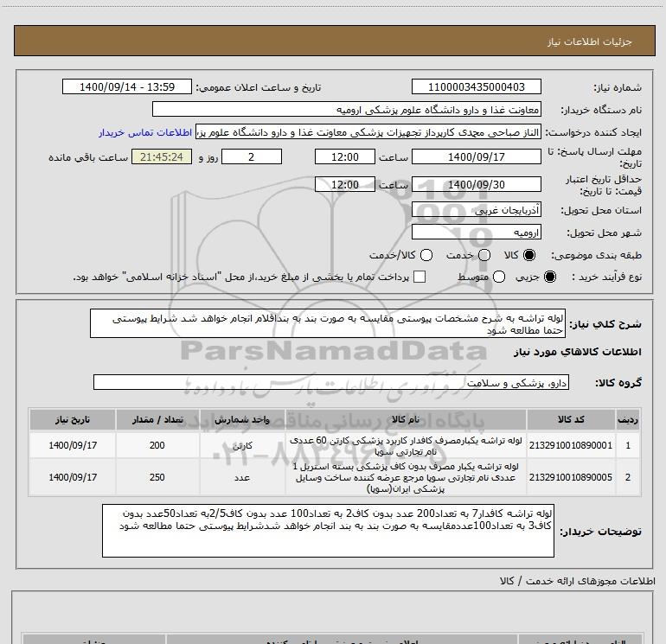This screenshot has width=666, height=644.
Task: Click the remaining days field showing 2
Action: click(x=252, y=156)
